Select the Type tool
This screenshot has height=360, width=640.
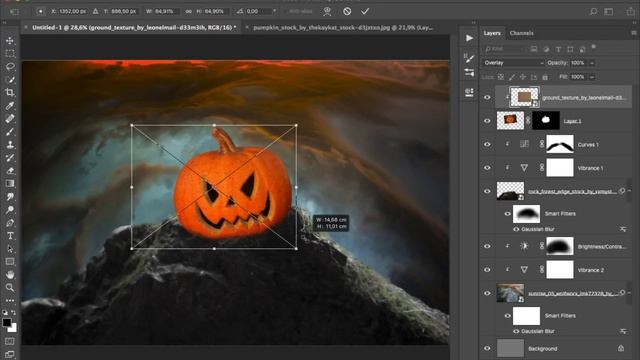tap(10, 236)
